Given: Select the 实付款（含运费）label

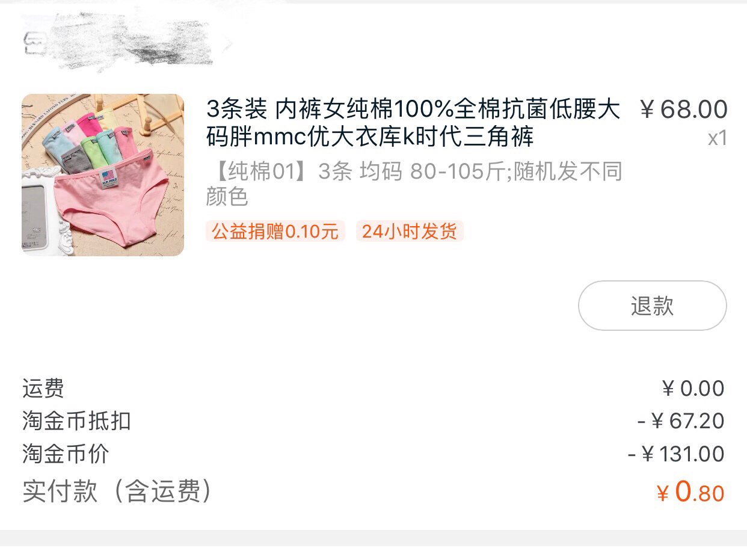Looking at the screenshot, I should [118, 491].
